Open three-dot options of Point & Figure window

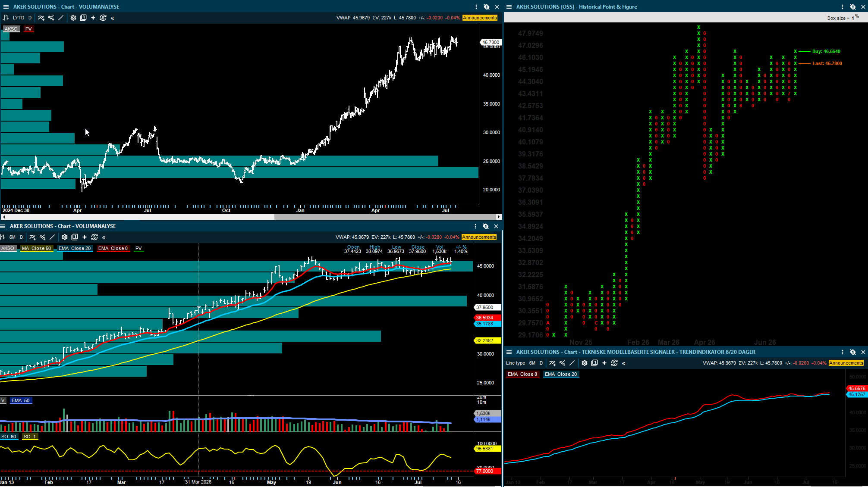[843, 7]
